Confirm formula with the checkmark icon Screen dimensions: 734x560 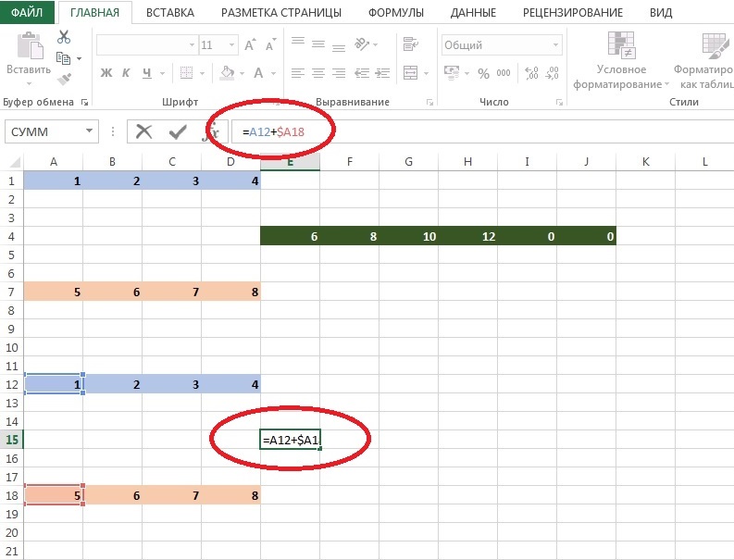[177, 131]
